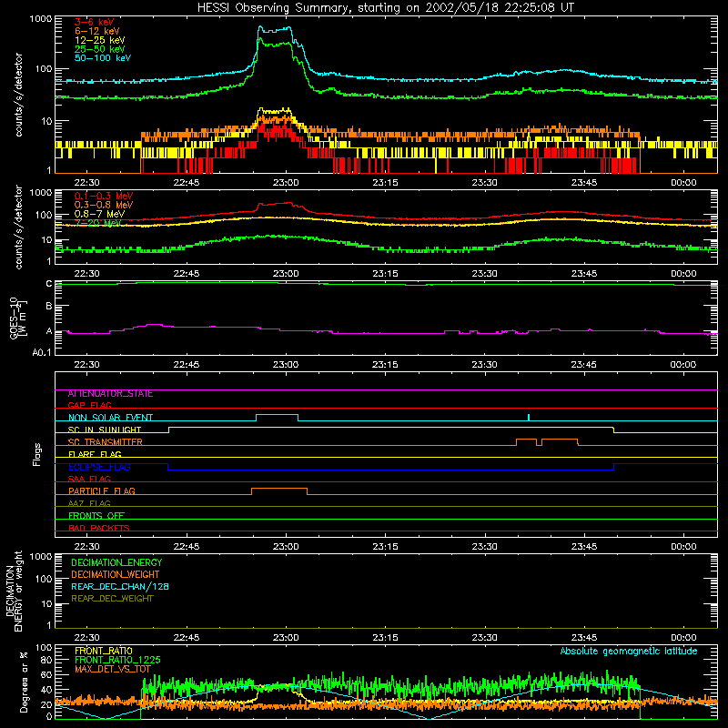Screen dimensions: 728x728
Task: Click the Flags axis label
Action: coord(36,454)
